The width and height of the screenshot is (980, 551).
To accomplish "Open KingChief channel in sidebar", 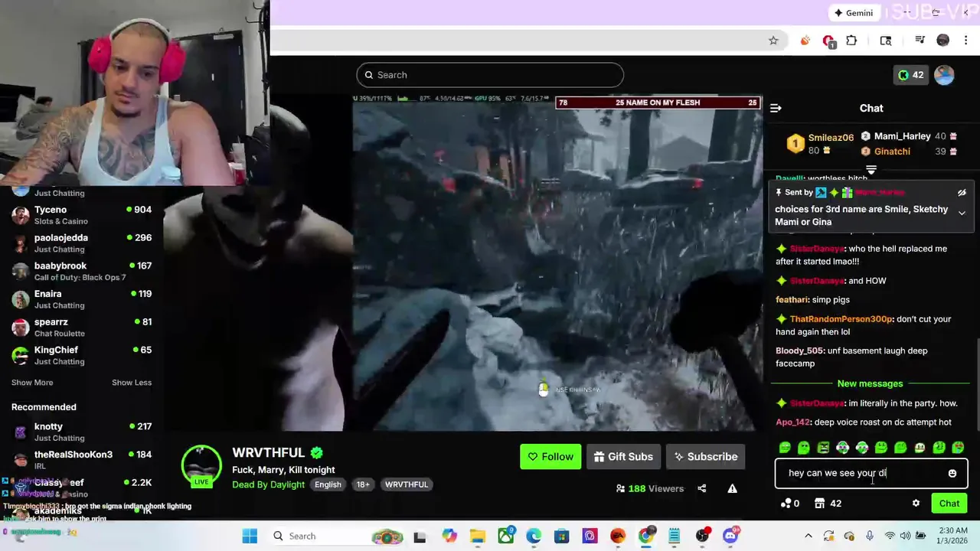I will click(x=81, y=356).
